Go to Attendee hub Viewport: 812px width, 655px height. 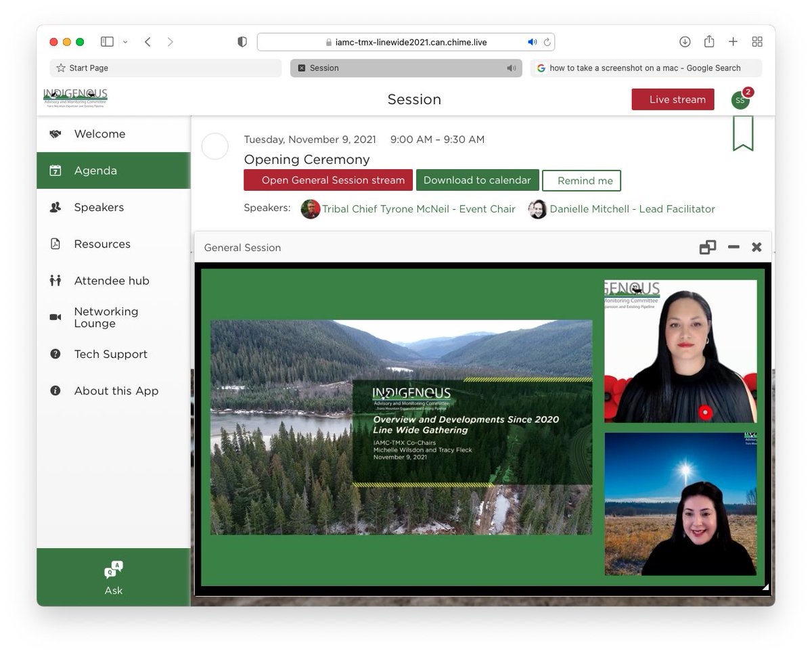click(114, 280)
